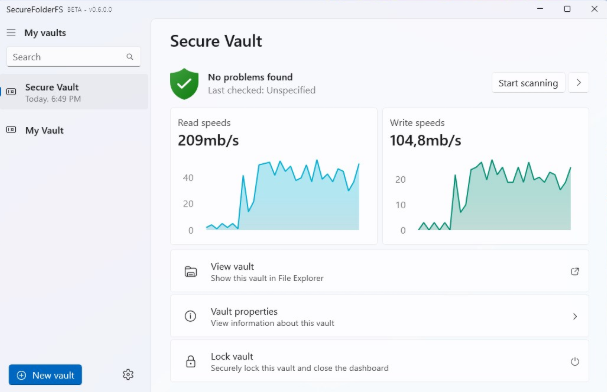The image size is (607, 392).
Task: Close the SecureFolderFS window
Action: pyautogui.click(x=594, y=9)
